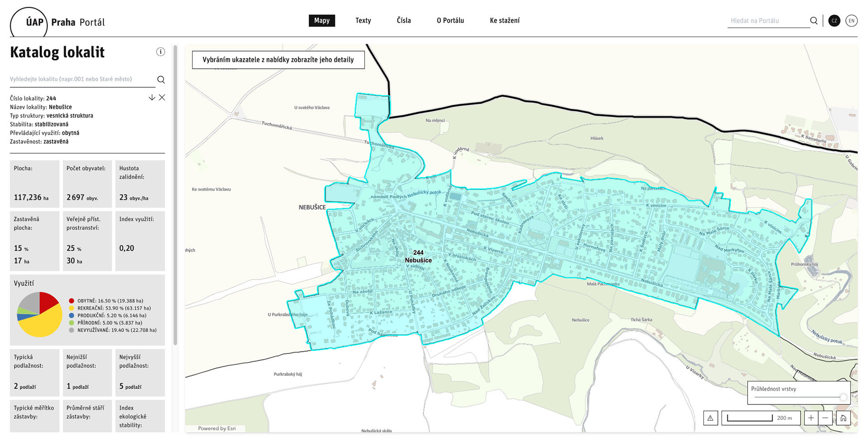Image resolution: width=868 pixels, height=437 pixels.
Task: Open the O Portálu page
Action: 450,21
